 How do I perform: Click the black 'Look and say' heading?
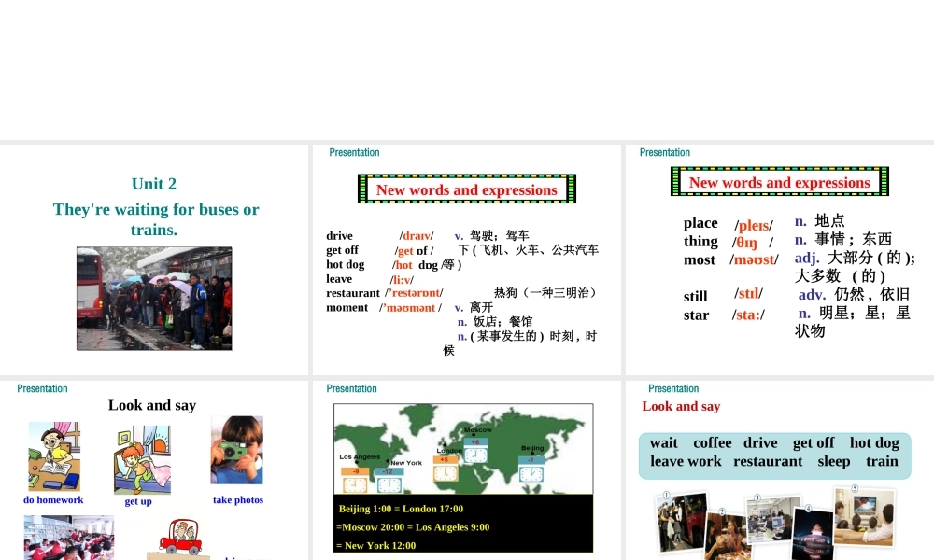(x=152, y=405)
